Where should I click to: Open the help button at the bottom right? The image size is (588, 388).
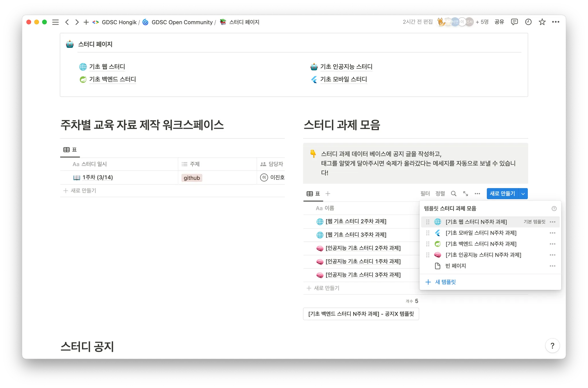coord(552,346)
